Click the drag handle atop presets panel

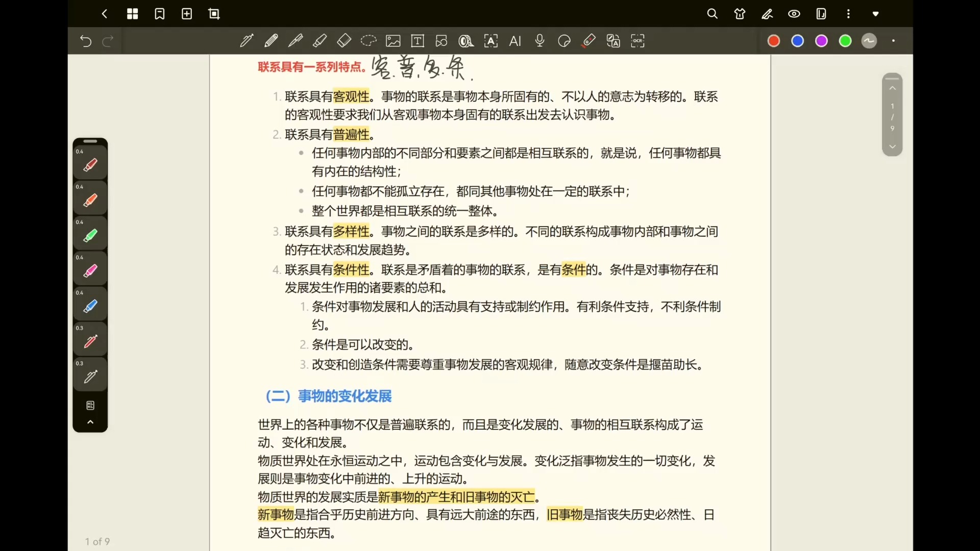(90, 141)
